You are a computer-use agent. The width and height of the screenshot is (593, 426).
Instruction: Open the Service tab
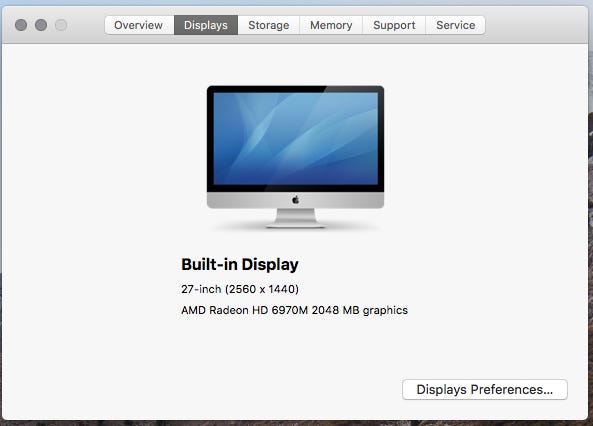click(455, 25)
